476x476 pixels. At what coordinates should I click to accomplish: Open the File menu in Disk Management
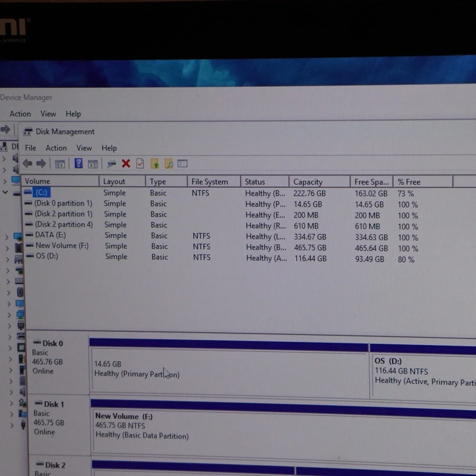tap(30, 148)
